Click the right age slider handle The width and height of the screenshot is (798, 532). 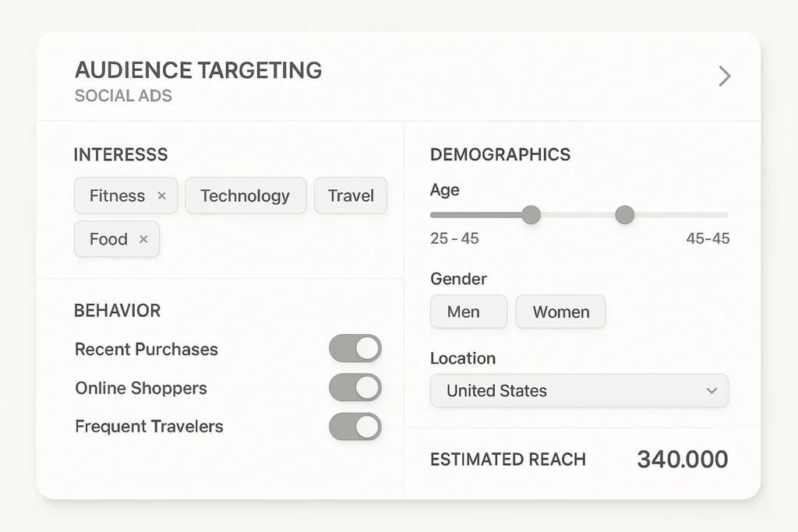pos(624,215)
